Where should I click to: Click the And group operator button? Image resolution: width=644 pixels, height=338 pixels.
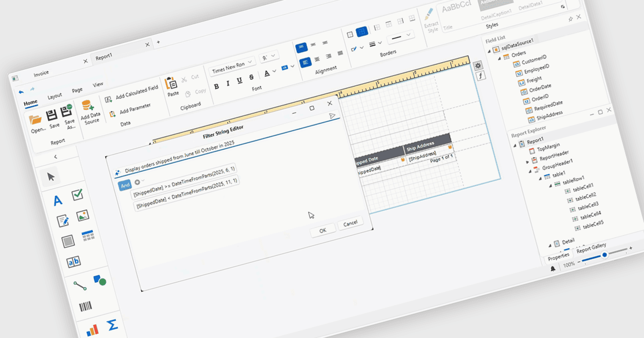(125, 185)
